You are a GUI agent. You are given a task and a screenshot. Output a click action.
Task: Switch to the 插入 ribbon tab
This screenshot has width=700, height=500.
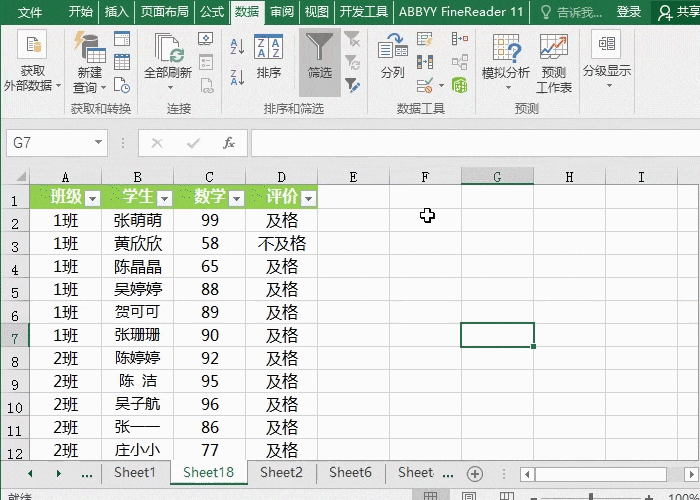pyautogui.click(x=117, y=12)
